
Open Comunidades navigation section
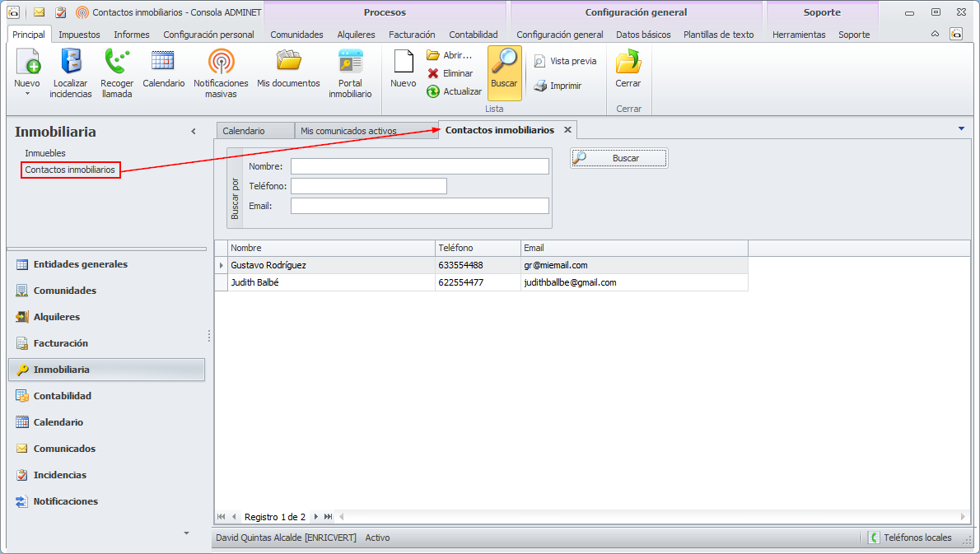107,291
